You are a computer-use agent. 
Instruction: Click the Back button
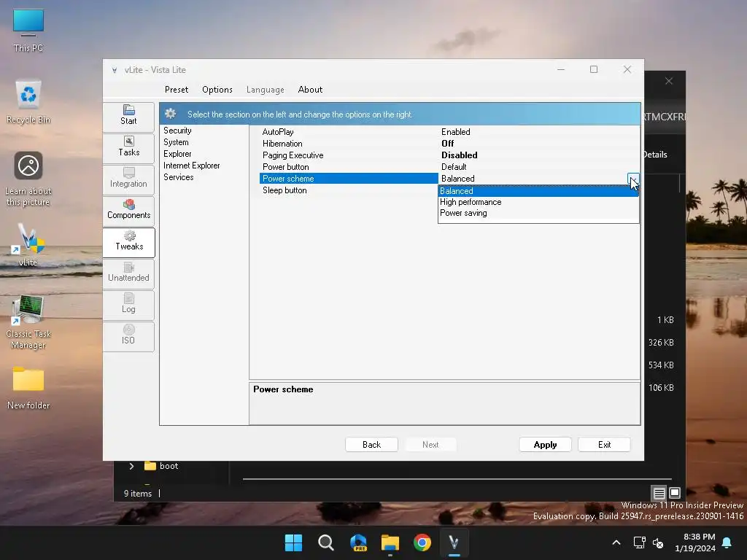tap(371, 445)
